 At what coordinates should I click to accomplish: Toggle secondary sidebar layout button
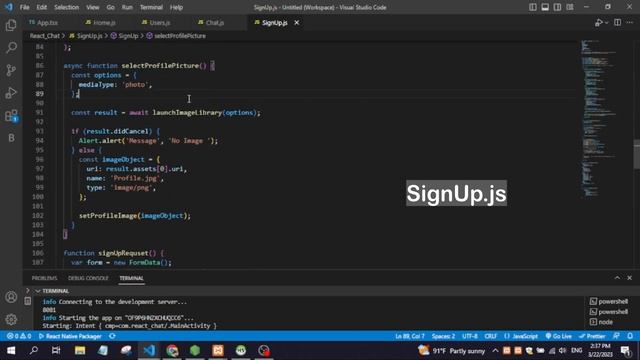557,7
